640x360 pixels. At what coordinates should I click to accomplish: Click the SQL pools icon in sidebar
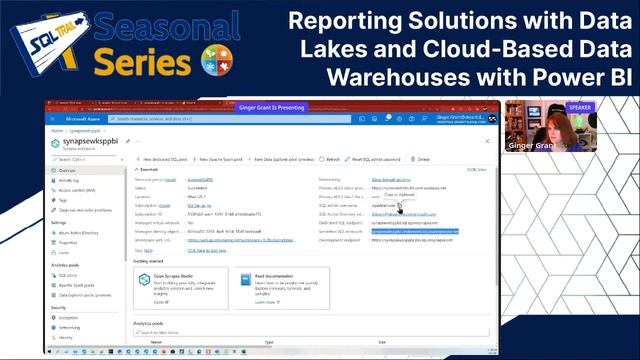click(x=53, y=275)
